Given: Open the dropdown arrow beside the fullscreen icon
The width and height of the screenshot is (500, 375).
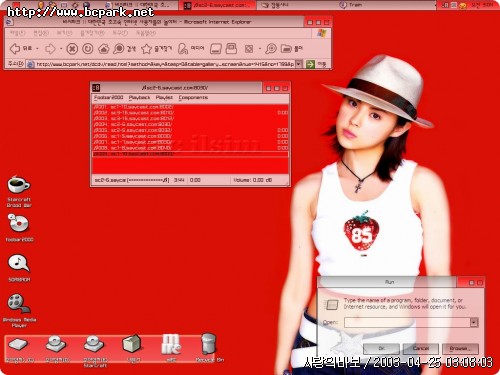Looking at the screenshot, I should pos(259,49).
